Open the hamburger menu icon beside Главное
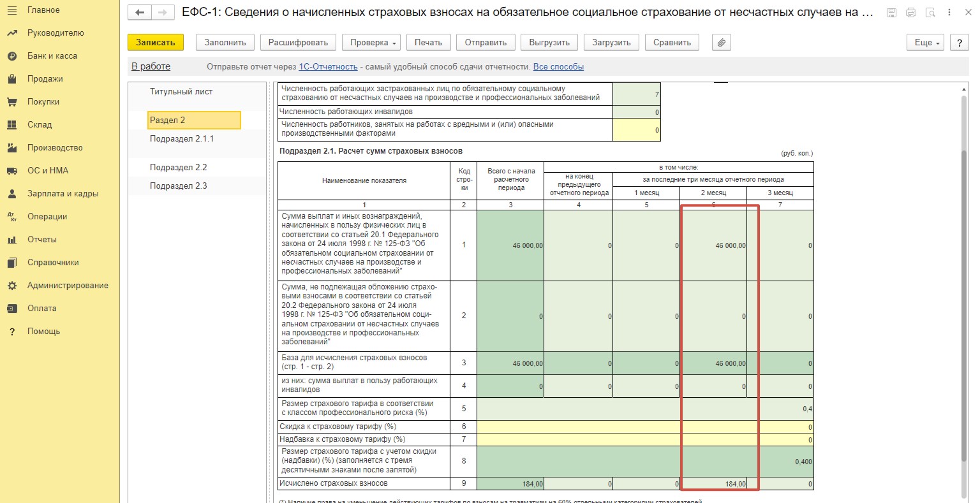Image resolution: width=980 pixels, height=503 pixels. pyautogui.click(x=11, y=10)
